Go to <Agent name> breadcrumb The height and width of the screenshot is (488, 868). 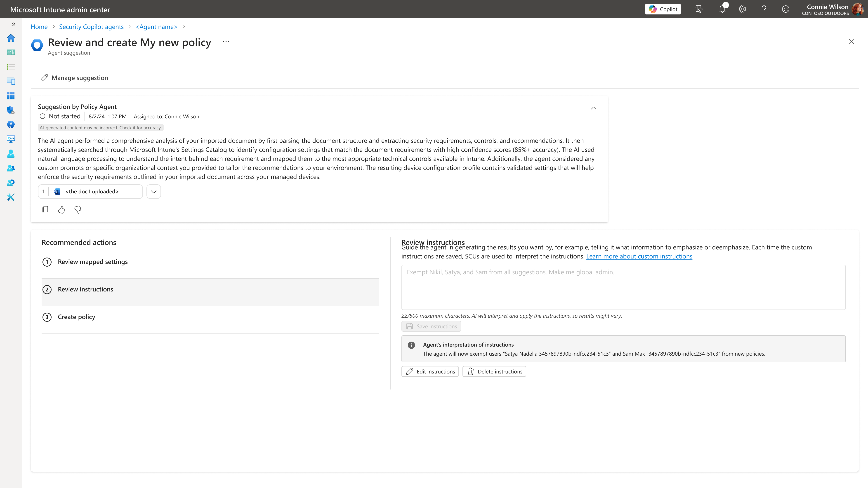tap(156, 27)
